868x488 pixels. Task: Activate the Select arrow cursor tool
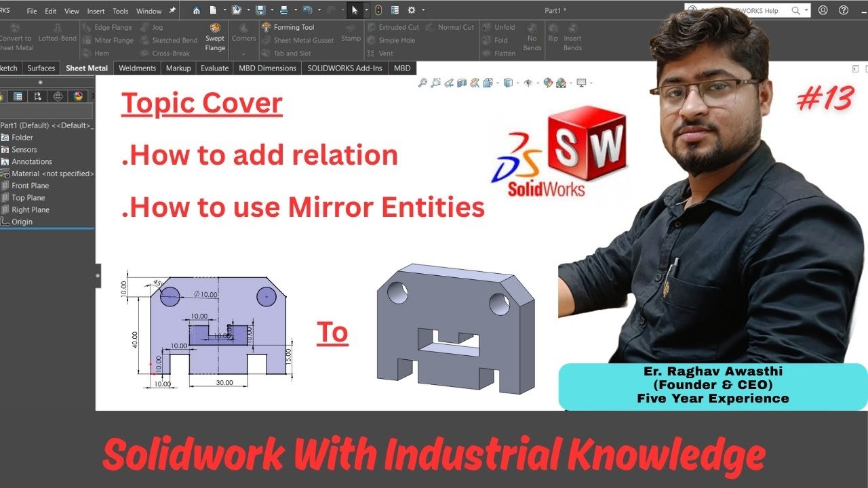354,10
